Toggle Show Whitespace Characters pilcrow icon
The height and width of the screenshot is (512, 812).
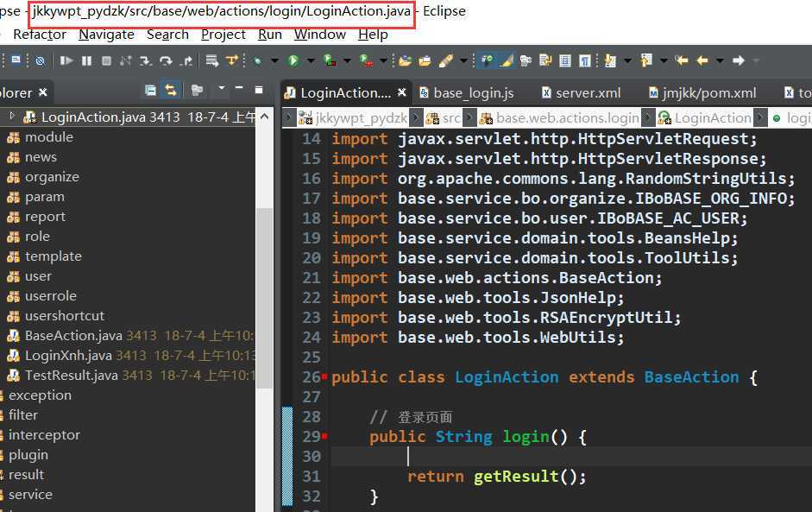585,60
